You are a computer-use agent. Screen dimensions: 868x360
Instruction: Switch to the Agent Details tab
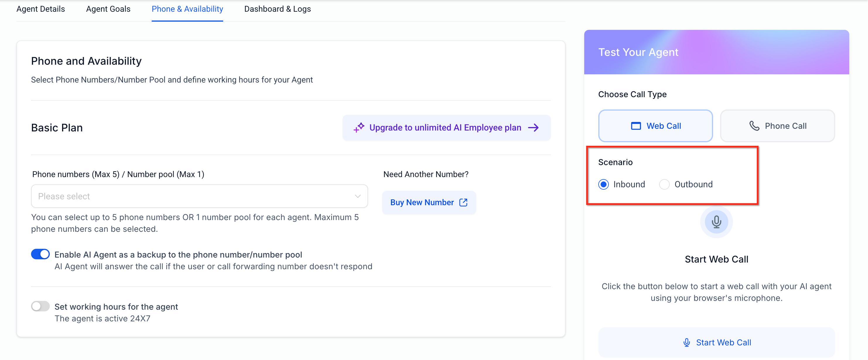41,9
